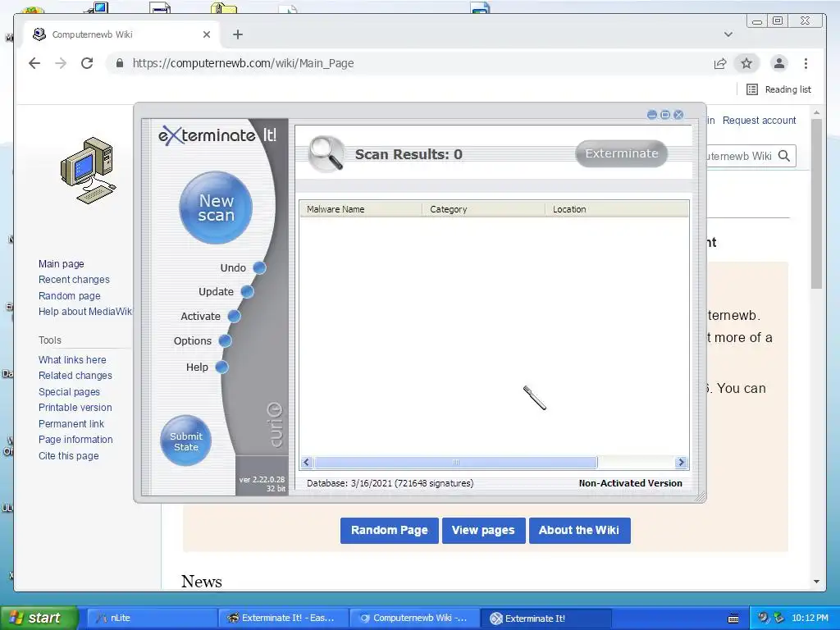Click the blue Activate bullet button
The width and height of the screenshot is (840, 630).
pyautogui.click(x=234, y=316)
